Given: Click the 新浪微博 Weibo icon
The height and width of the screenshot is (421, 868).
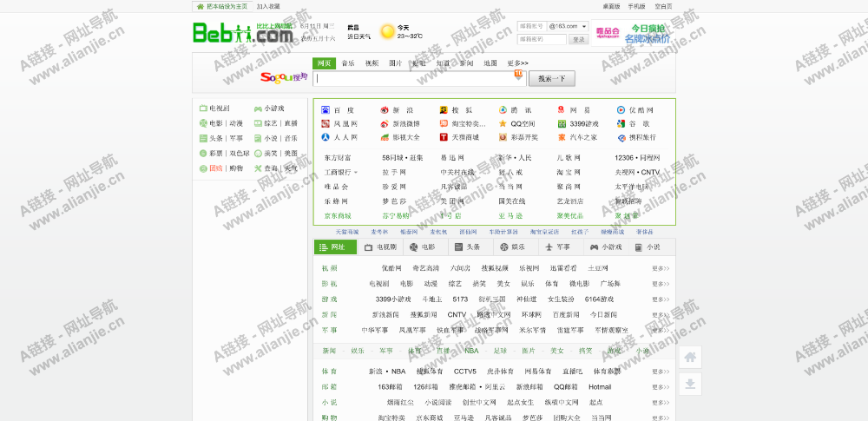Looking at the screenshot, I should point(385,123).
